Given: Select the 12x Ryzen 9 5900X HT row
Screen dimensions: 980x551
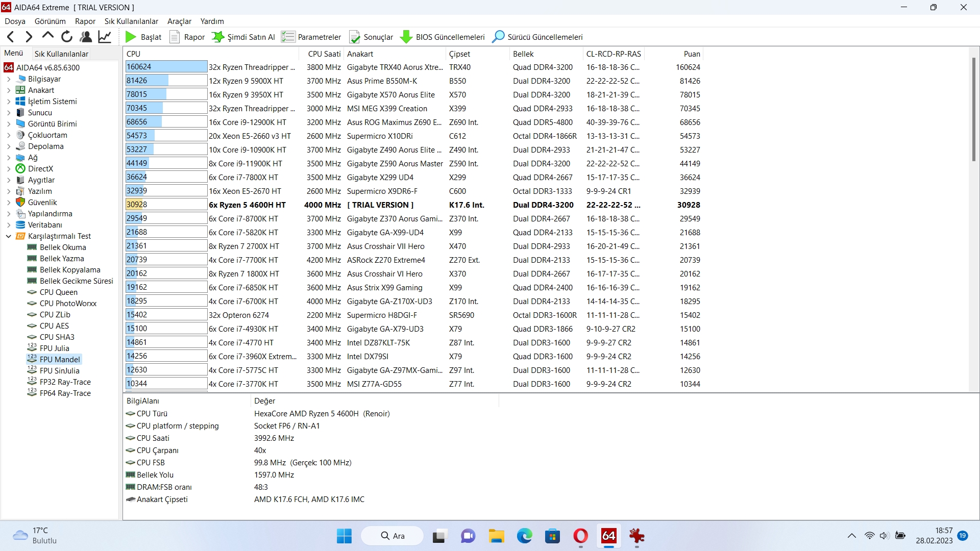Looking at the screenshot, I should tap(413, 81).
